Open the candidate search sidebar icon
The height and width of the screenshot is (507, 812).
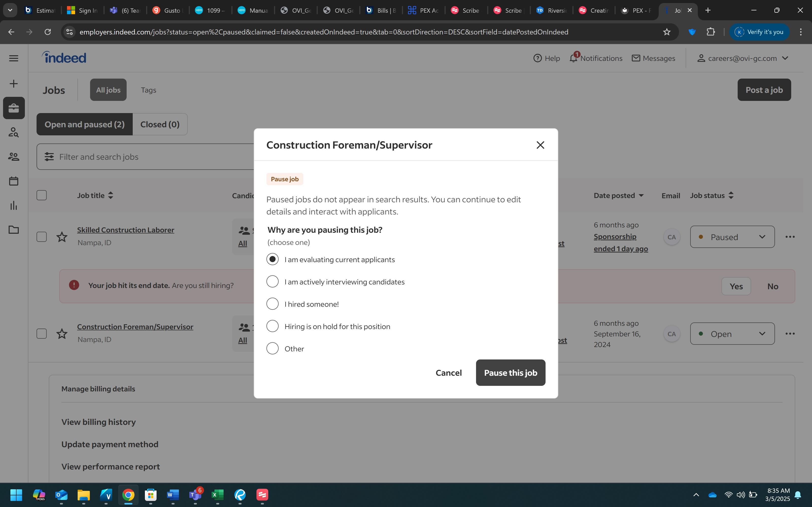tap(14, 132)
